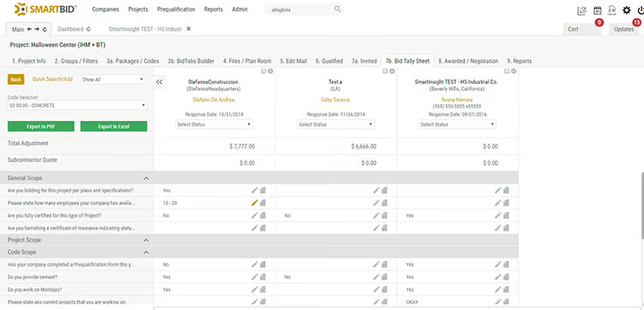The image size is (644, 310).
Task: Click the power logout icon
Action: [x=641, y=10]
